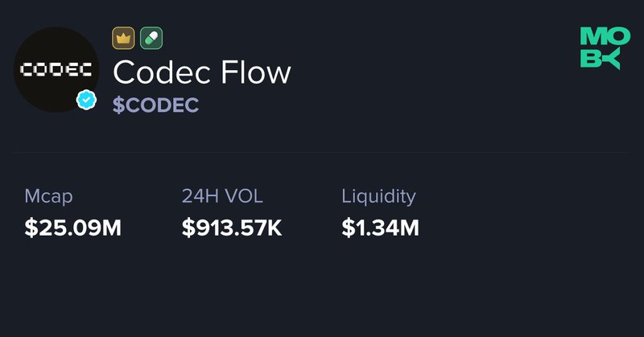Click the letter B in Moby logo
644x337 pixels.
click(x=591, y=59)
